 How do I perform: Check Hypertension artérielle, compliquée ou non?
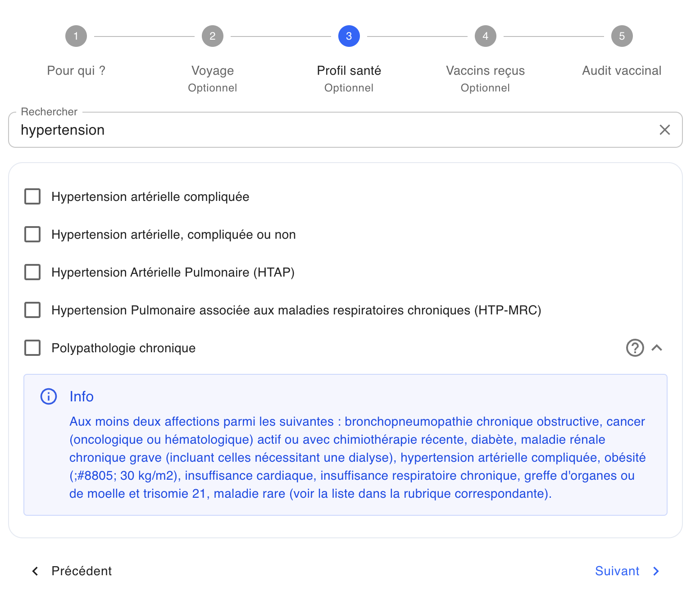click(x=32, y=234)
